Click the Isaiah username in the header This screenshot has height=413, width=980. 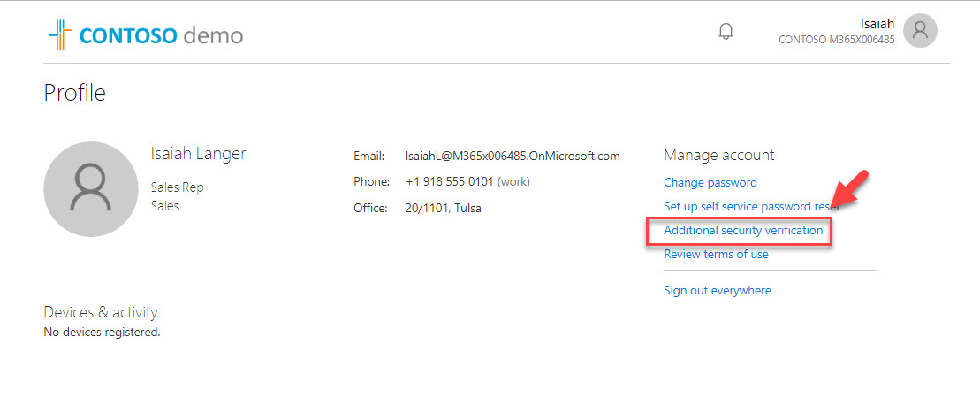(x=877, y=24)
